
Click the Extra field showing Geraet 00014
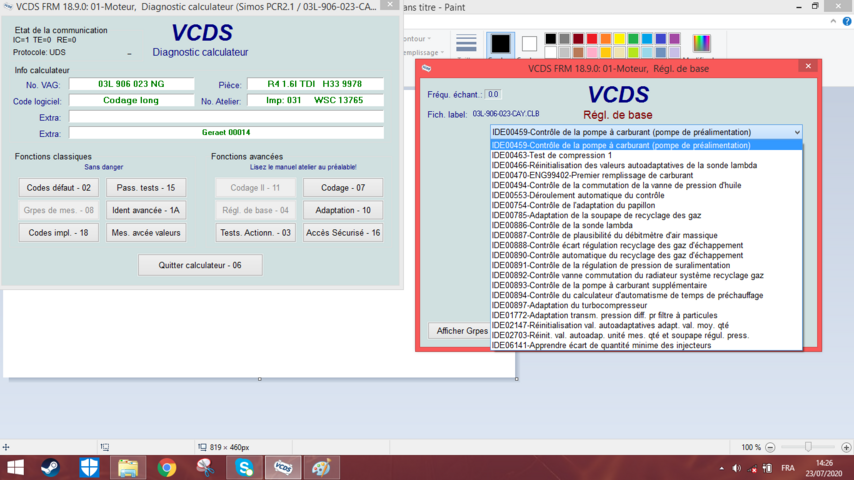(226, 132)
